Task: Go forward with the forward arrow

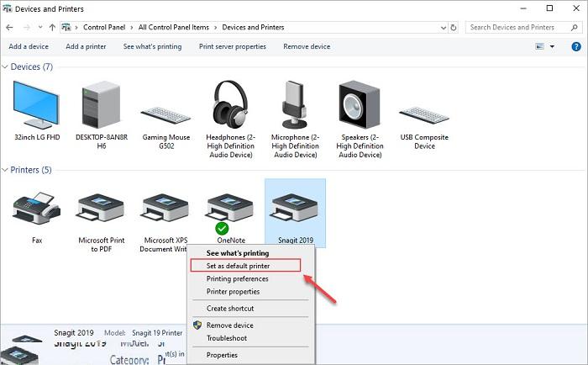Action: click(27, 28)
